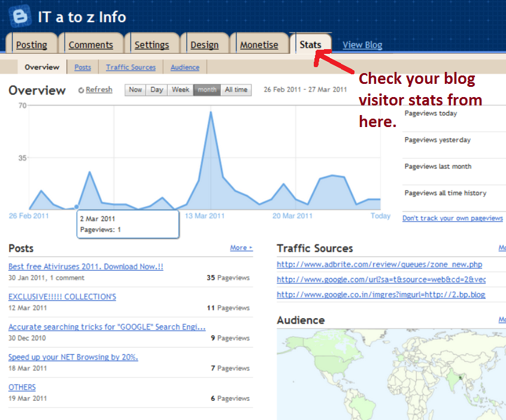The height and width of the screenshot is (420, 506).
Task: Open Speed up your NET Browsing post
Action: point(73,357)
